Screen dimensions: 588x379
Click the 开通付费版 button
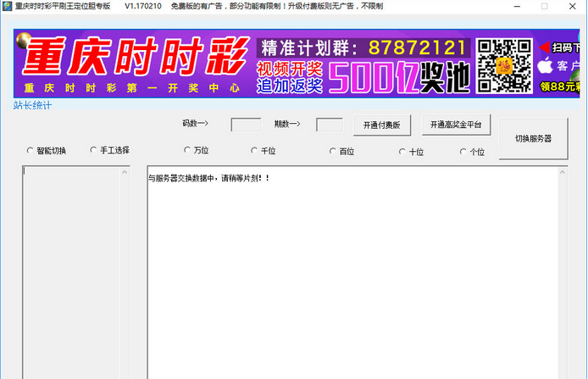pos(382,125)
